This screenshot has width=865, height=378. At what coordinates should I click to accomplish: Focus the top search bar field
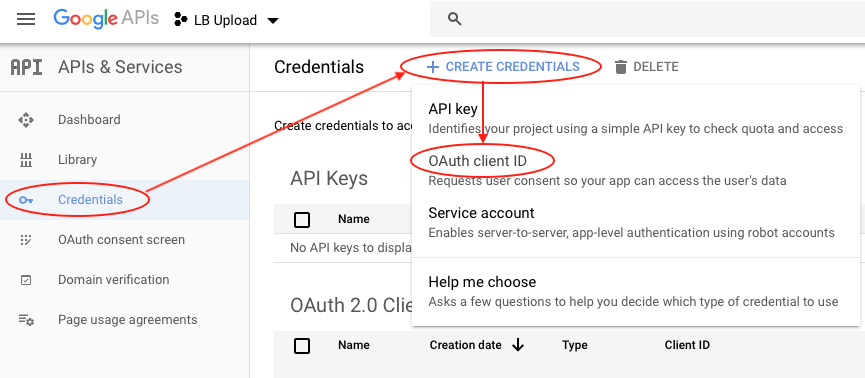(647, 19)
